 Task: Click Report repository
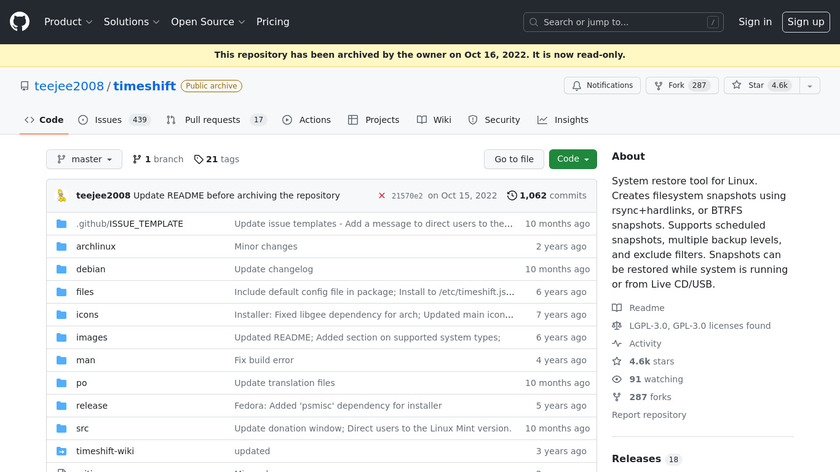(x=649, y=415)
